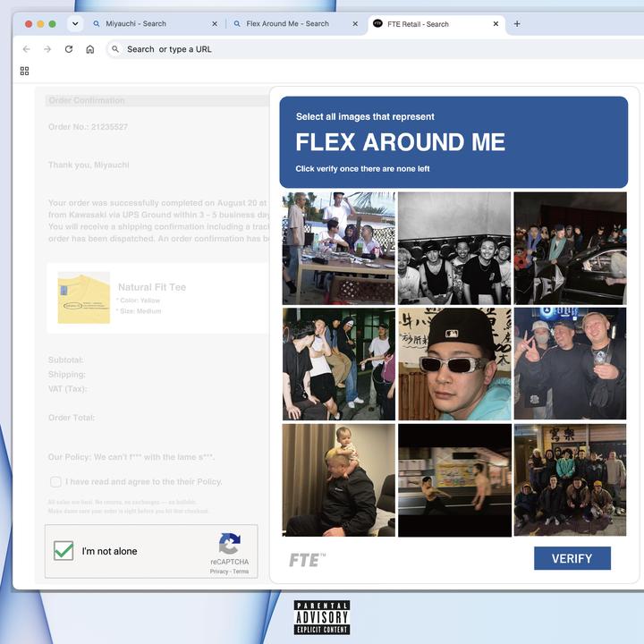The width and height of the screenshot is (644, 644).
Task: Click the Thank you, Miyauchi text
Action: [x=89, y=165]
